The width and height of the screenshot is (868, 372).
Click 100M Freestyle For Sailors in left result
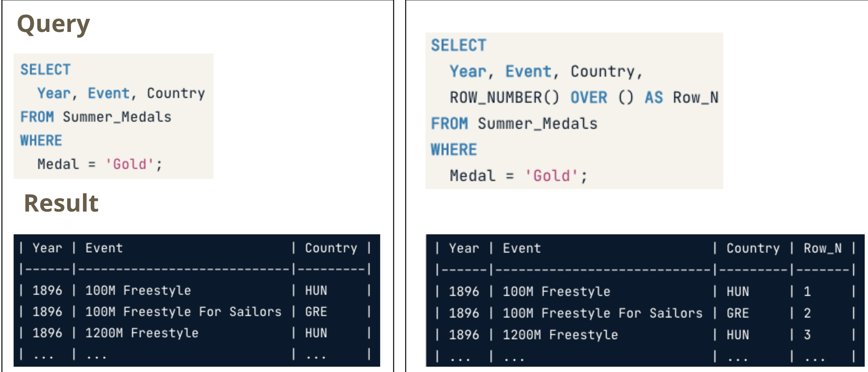pos(183,312)
